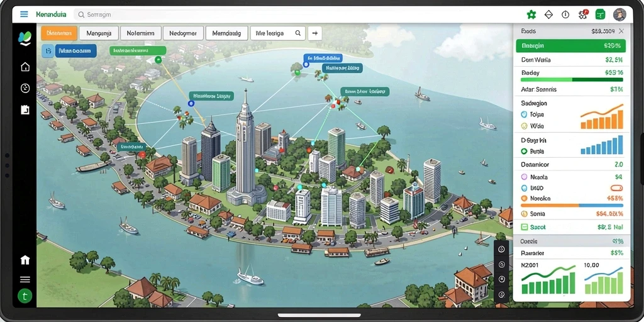Click the third round map control button
This screenshot has width=644, height=322.
(501, 279)
